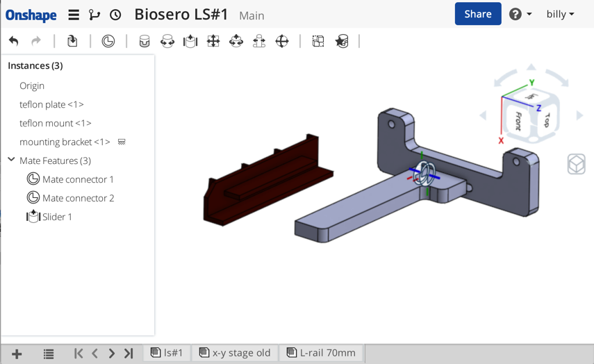Click the starred part toolbar icon

coord(342,41)
